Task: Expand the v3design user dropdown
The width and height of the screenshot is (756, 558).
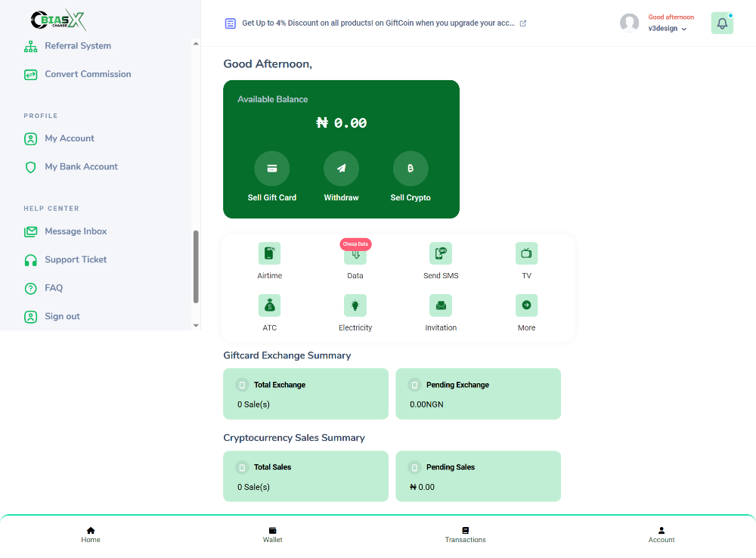Action: pos(668,29)
